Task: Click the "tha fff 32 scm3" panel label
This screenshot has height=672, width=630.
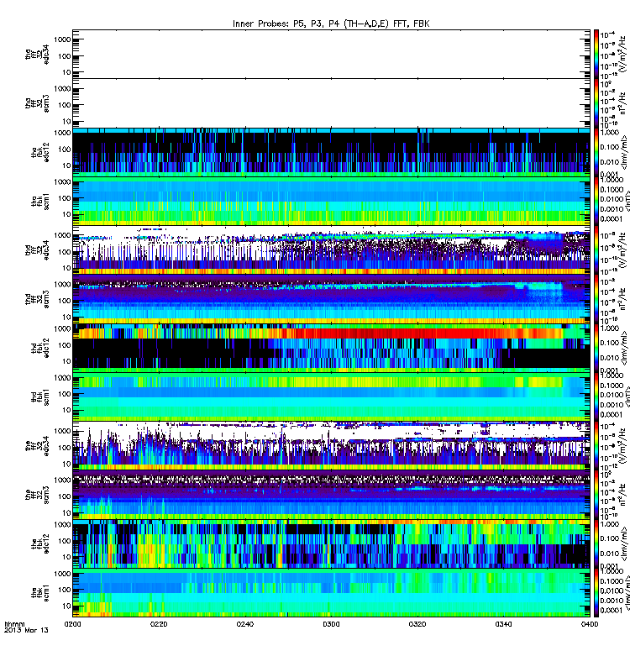Action: click(38, 103)
